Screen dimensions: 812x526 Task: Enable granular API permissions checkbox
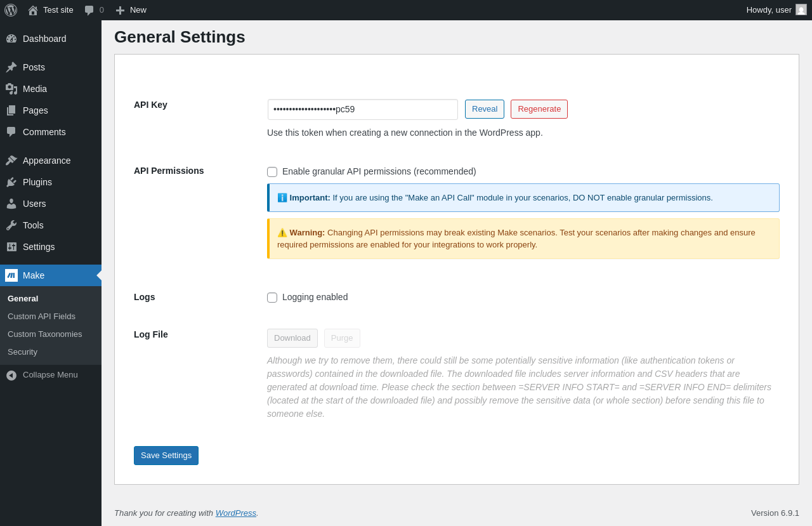[x=272, y=172]
